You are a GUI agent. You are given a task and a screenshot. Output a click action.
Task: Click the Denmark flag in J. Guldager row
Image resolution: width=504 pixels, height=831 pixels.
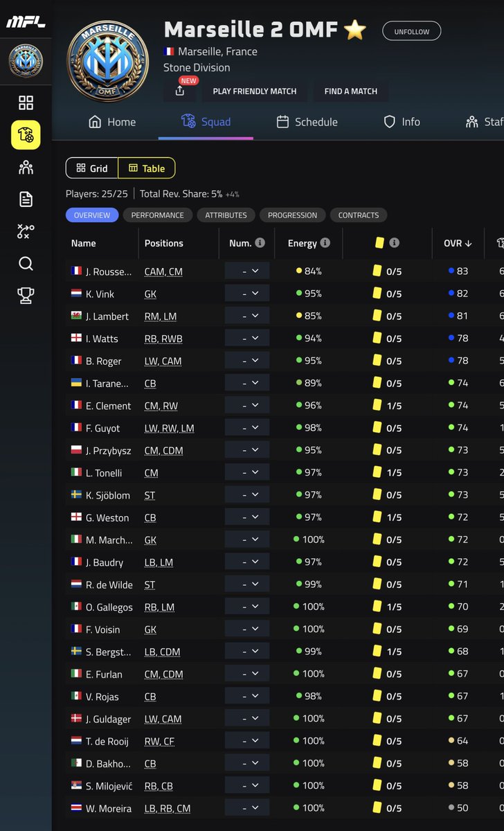tap(76, 718)
